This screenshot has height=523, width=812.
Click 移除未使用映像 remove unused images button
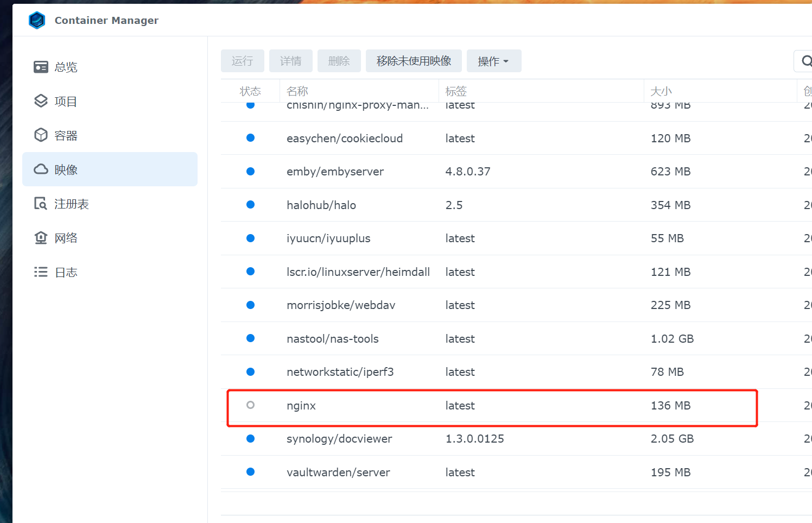pyautogui.click(x=414, y=61)
